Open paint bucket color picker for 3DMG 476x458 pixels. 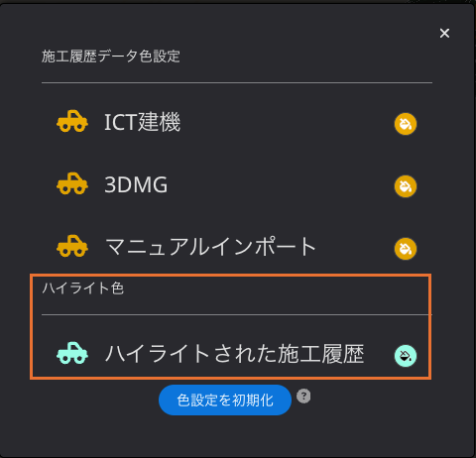click(x=406, y=186)
